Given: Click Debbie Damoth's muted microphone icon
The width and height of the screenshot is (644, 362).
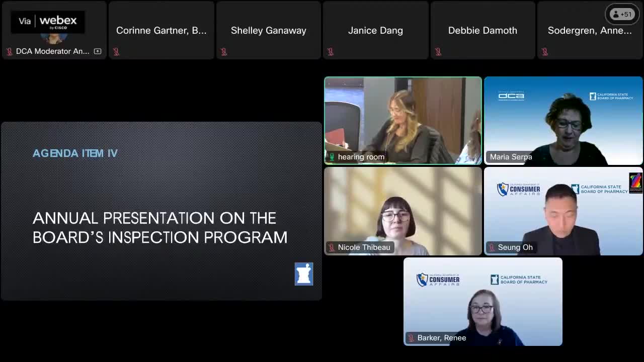Looking at the screenshot, I should click(x=438, y=51).
